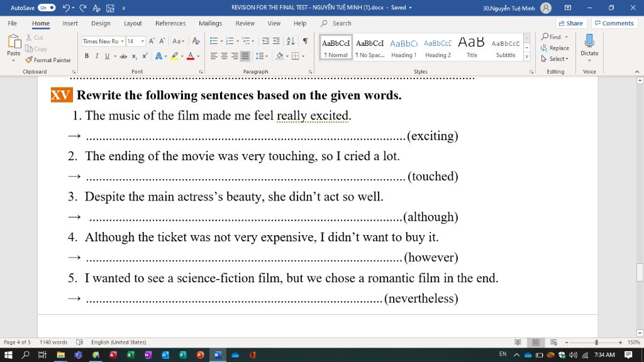
Task: Click the Format Painter brush icon
Action: point(29,60)
